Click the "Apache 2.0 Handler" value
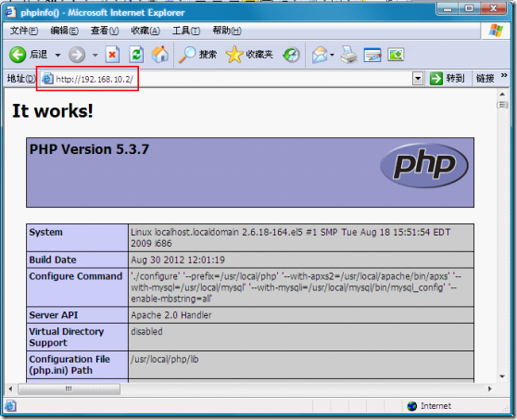517x420 pixels. 171,315
